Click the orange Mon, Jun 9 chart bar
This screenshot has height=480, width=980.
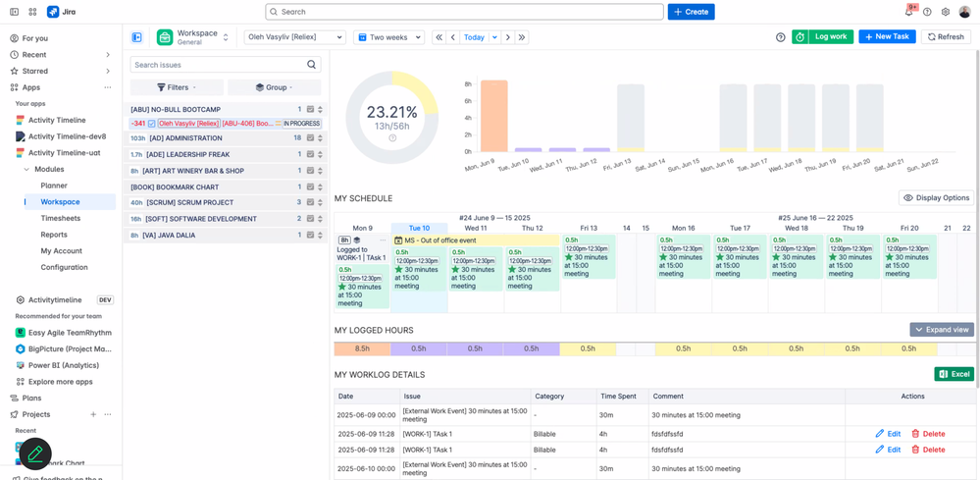click(x=493, y=116)
